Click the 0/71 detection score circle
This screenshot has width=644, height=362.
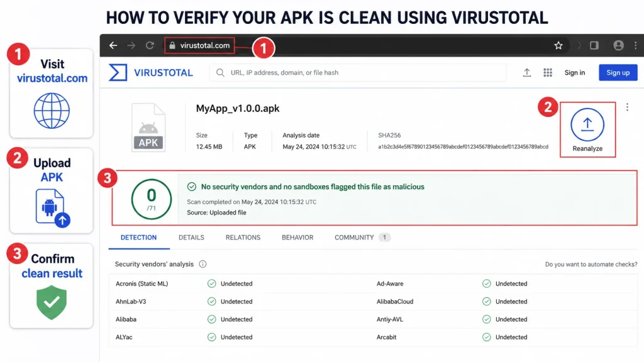click(152, 199)
